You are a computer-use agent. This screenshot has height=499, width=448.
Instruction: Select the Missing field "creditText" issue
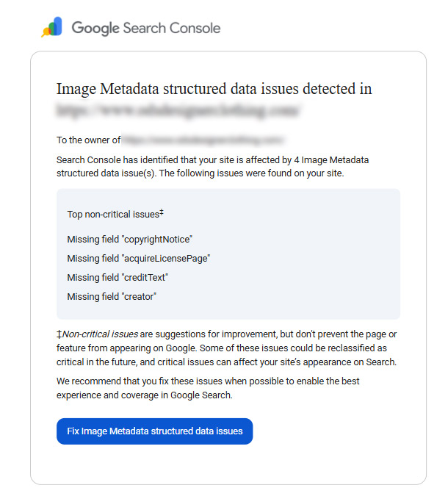[118, 278]
